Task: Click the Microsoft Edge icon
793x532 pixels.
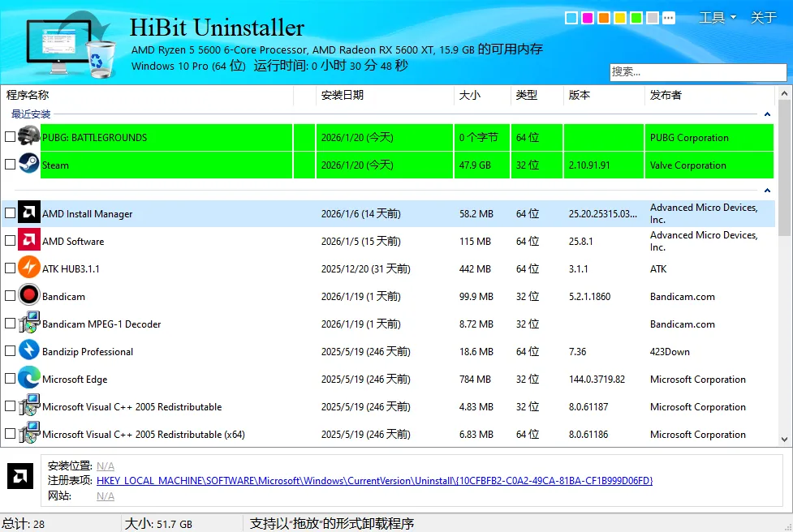Action: tap(29, 378)
